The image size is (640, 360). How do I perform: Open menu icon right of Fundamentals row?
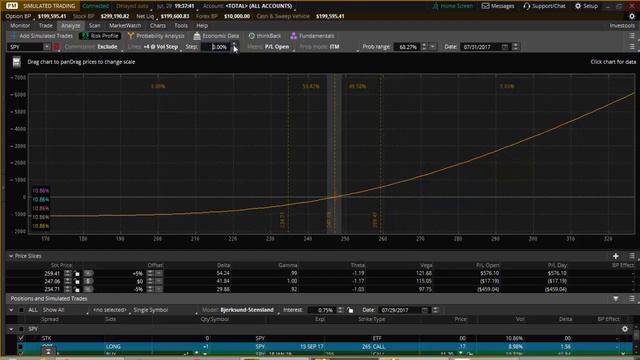click(632, 36)
